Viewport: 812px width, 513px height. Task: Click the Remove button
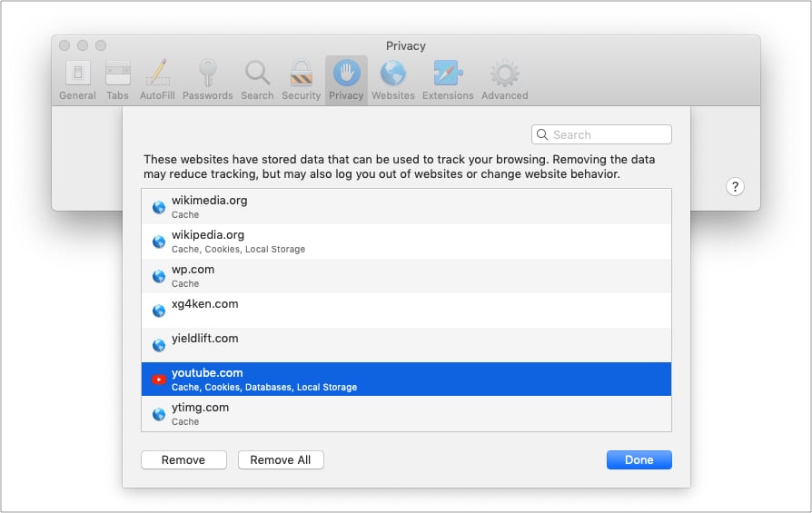pyautogui.click(x=183, y=459)
